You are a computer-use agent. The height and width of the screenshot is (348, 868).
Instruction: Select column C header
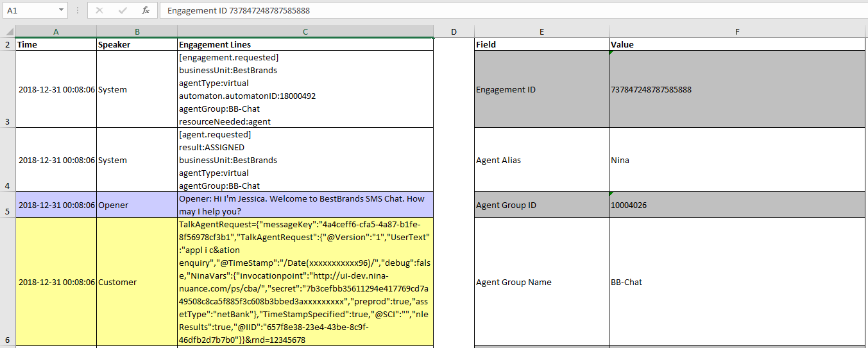coord(305,32)
